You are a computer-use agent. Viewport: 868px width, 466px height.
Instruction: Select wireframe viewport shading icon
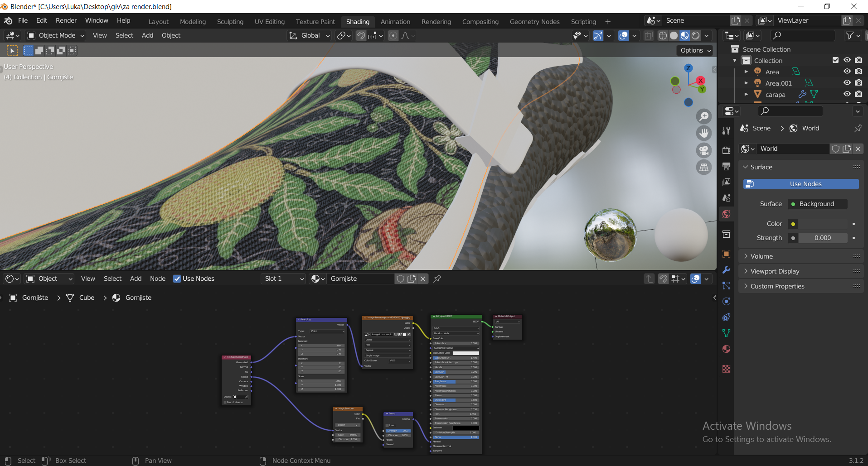(x=663, y=35)
